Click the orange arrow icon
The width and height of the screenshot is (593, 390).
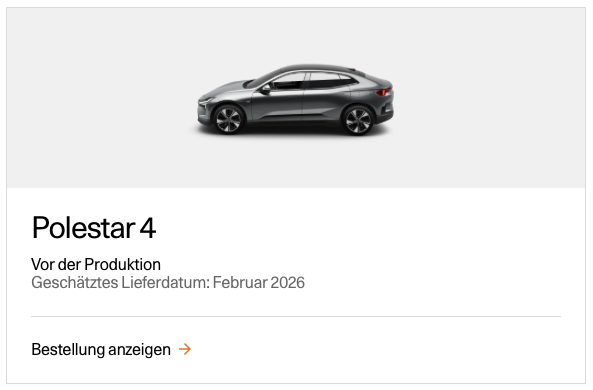coord(185,349)
